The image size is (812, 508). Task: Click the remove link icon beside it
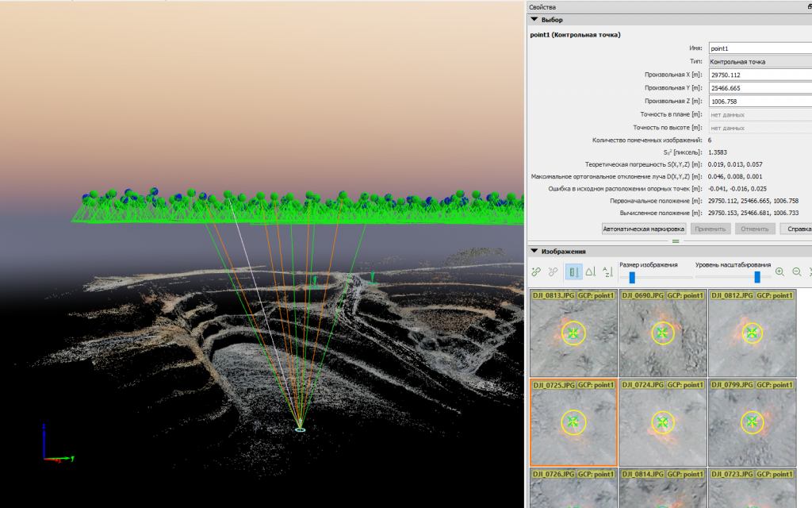[x=553, y=271]
